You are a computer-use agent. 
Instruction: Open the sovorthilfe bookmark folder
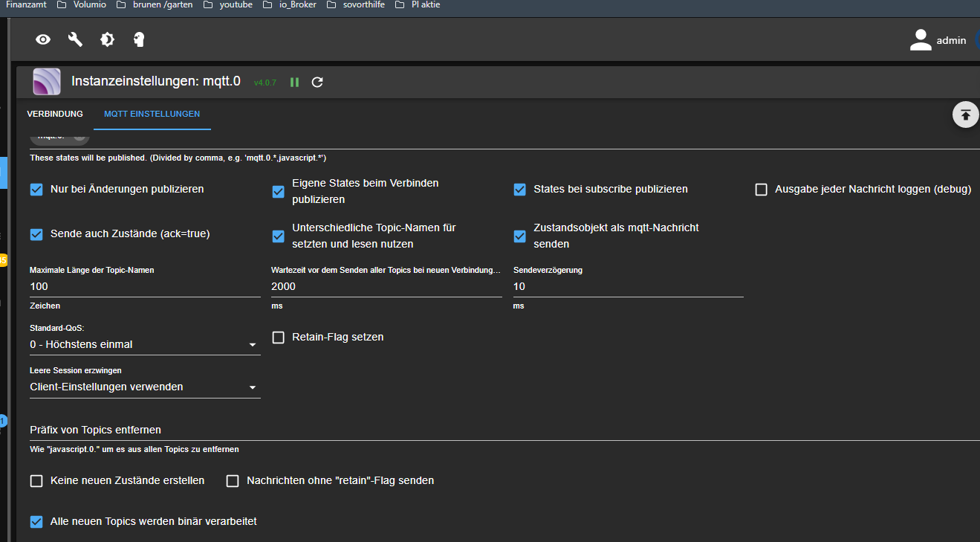pos(355,4)
